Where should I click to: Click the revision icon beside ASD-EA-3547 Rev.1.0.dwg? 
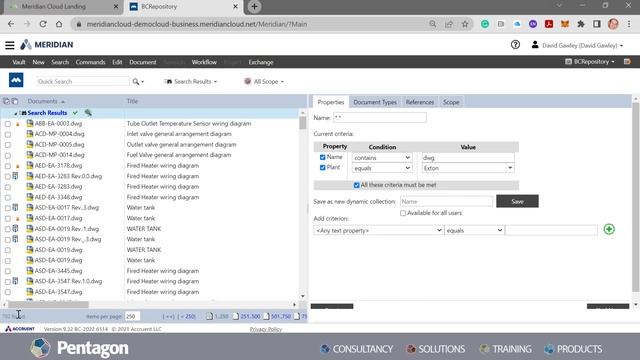coord(16,281)
